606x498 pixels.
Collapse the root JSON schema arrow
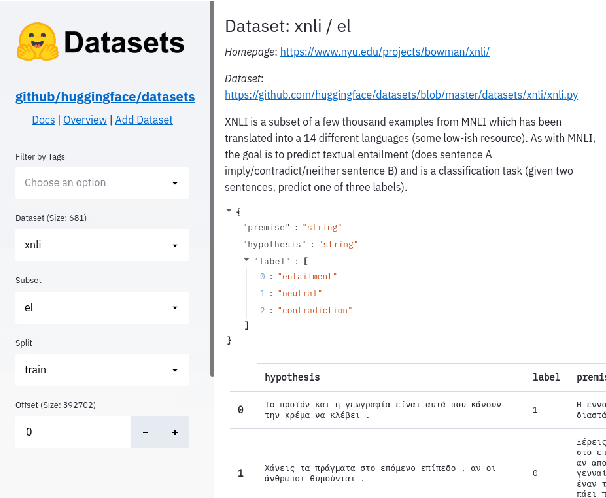click(229, 211)
